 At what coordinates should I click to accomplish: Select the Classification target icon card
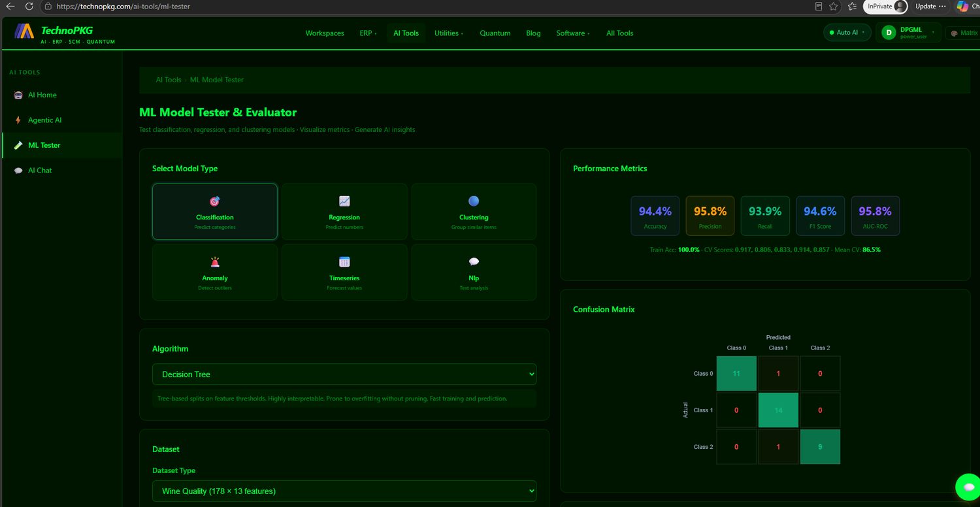tap(215, 211)
